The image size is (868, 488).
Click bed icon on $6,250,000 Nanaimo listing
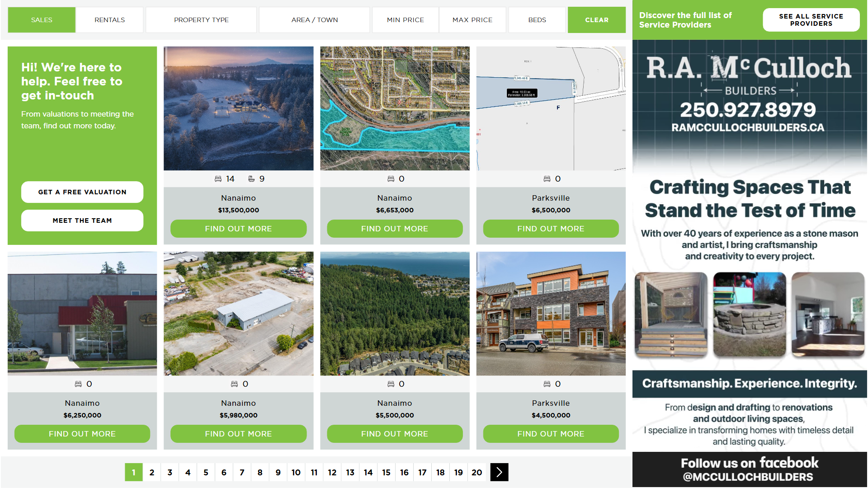(78, 384)
